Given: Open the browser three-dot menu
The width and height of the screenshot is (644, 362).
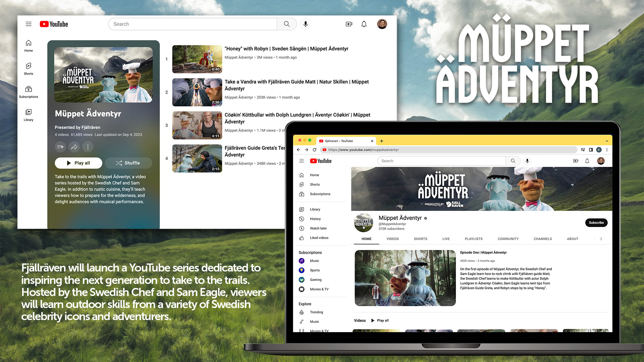Looking at the screenshot, I should point(607,150).
